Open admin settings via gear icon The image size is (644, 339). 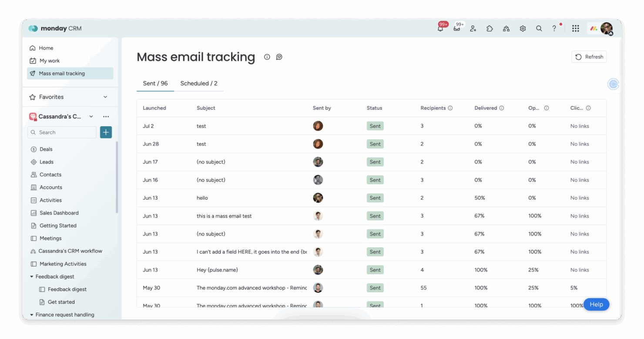(523, 28)
